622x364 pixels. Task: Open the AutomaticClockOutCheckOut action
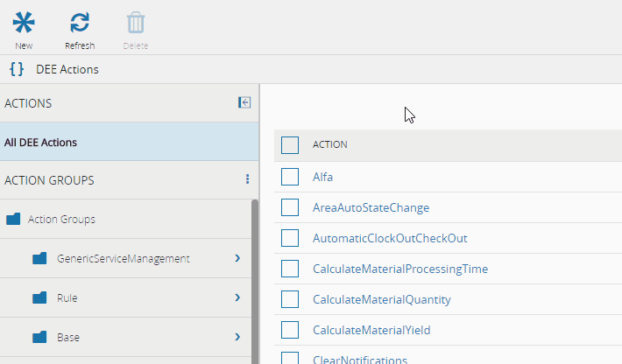coord(390,238)
